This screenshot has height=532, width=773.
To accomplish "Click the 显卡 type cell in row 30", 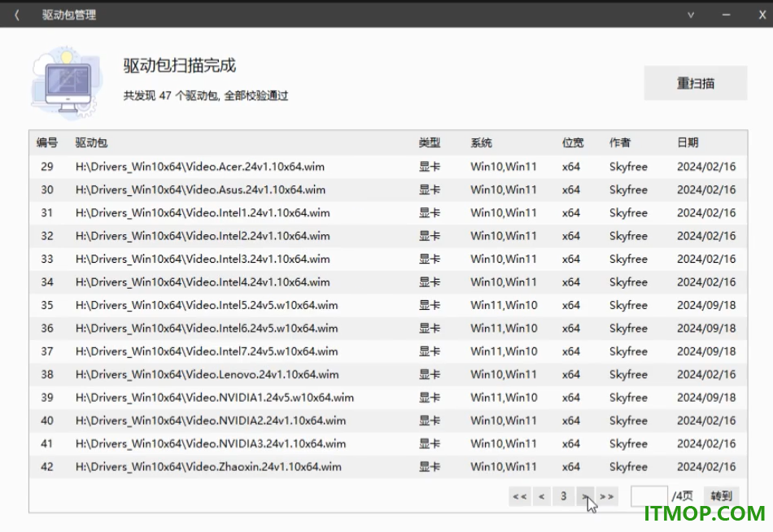I will (x=430, y=190).
